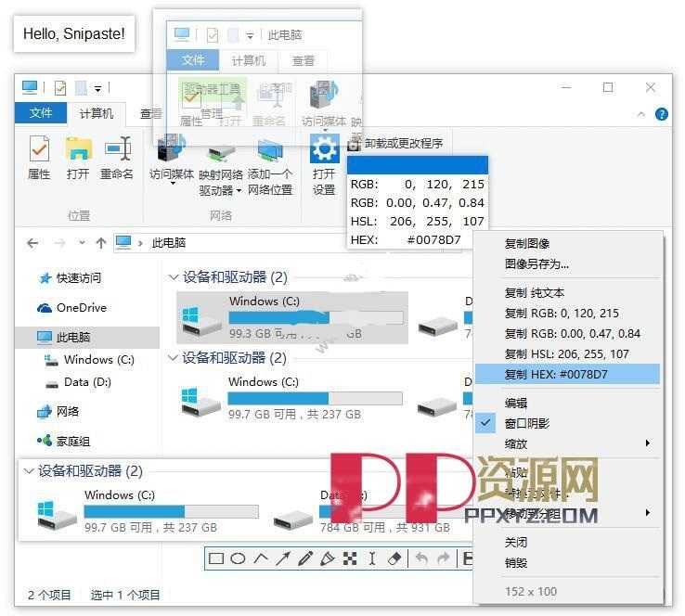Screen dimensions: 685x616
Task: Click the HEX: #0078D7 color value line
Action: [x=406, y=239]
